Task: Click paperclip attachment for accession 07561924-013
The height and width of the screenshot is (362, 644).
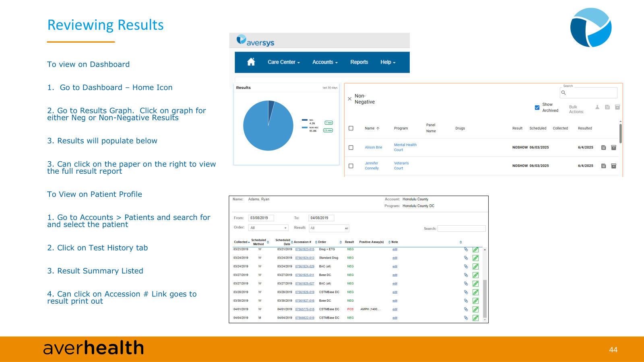Action: point(466,258)
